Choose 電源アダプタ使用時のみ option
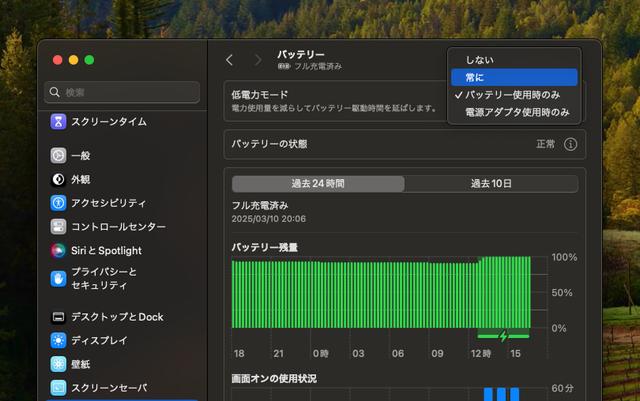This screenshot has width=640, height=401. [x=515, y=113]
